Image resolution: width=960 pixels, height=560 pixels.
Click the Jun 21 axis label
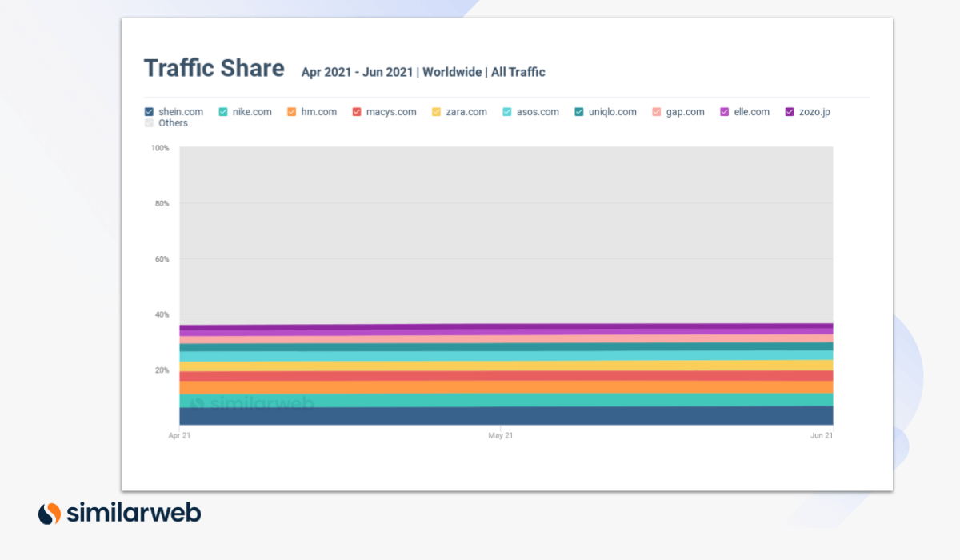[x=822, y=436]
